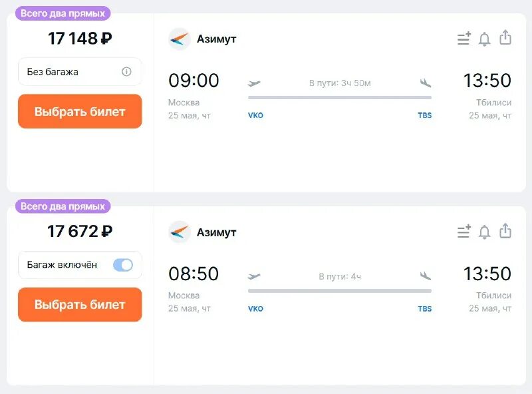532x394 pixels.
Task: Share the 08:50 Azimuth flight
Action: pyautogui.click(x=505, y=231)
